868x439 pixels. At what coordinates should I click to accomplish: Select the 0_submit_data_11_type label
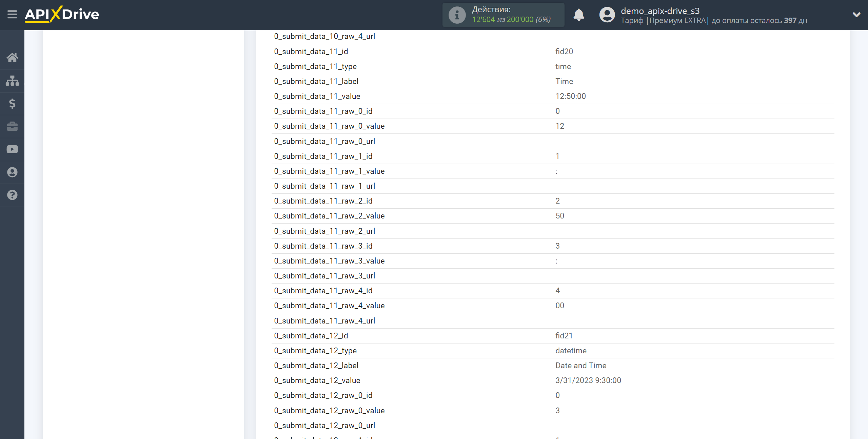pyautogui.click(x=315, y=66)
